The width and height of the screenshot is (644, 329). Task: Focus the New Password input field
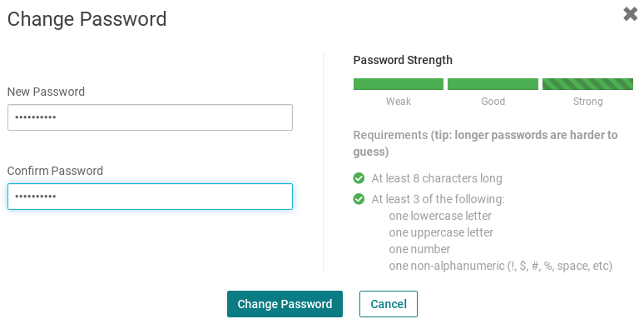[150, 117]
